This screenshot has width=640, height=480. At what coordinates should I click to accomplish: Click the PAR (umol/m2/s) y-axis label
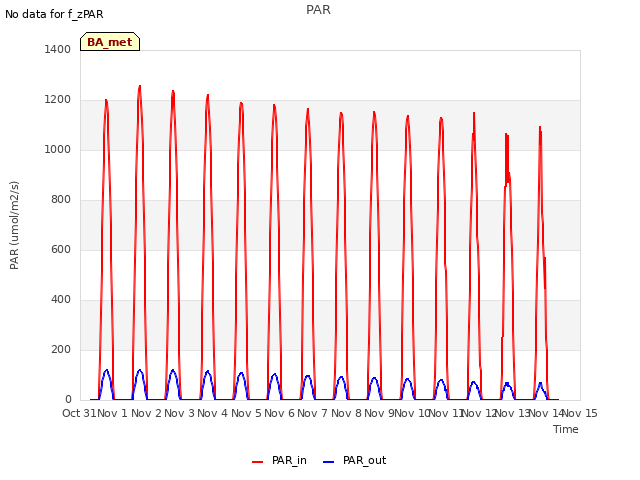(14, 225)
